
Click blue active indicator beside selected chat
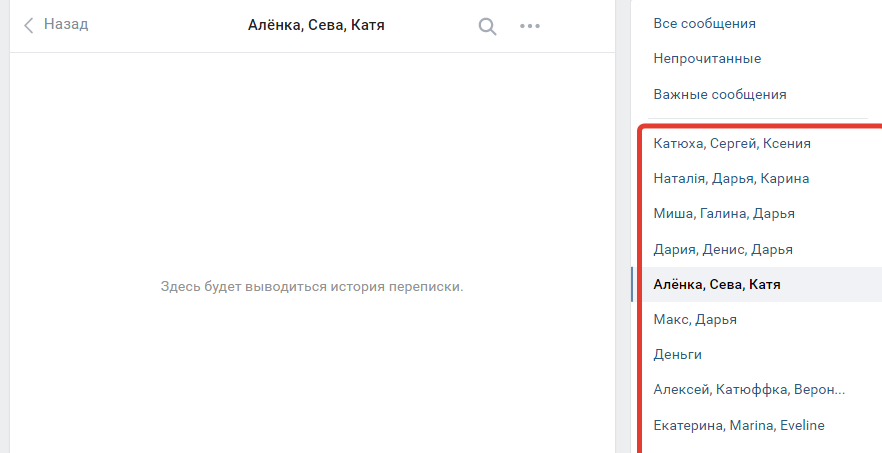(632, 285)
